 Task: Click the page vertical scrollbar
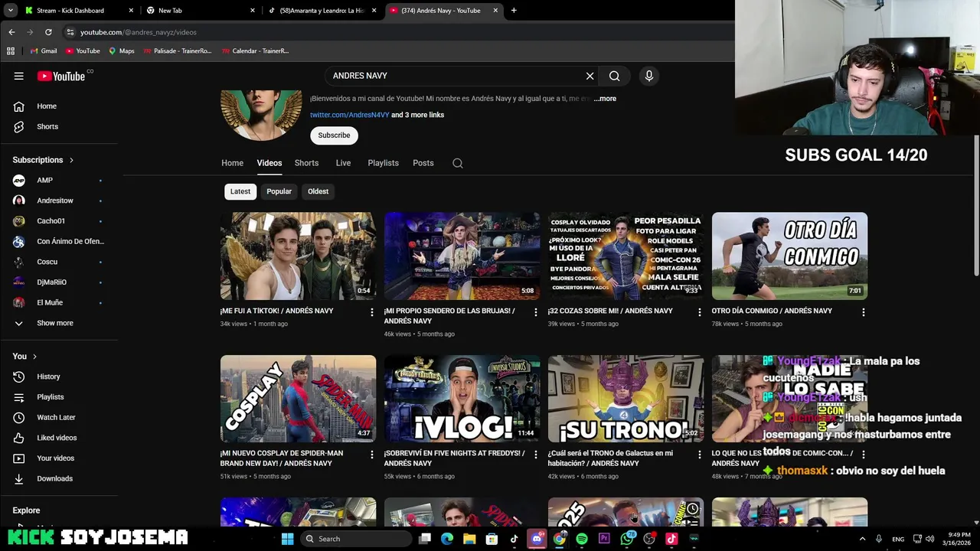[976, 205]
